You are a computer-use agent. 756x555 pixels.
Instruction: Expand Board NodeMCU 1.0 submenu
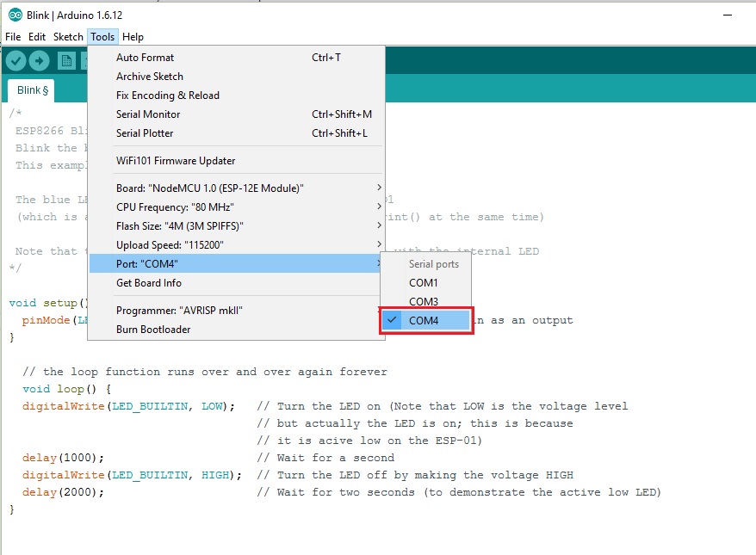click(x=236, y=188)
